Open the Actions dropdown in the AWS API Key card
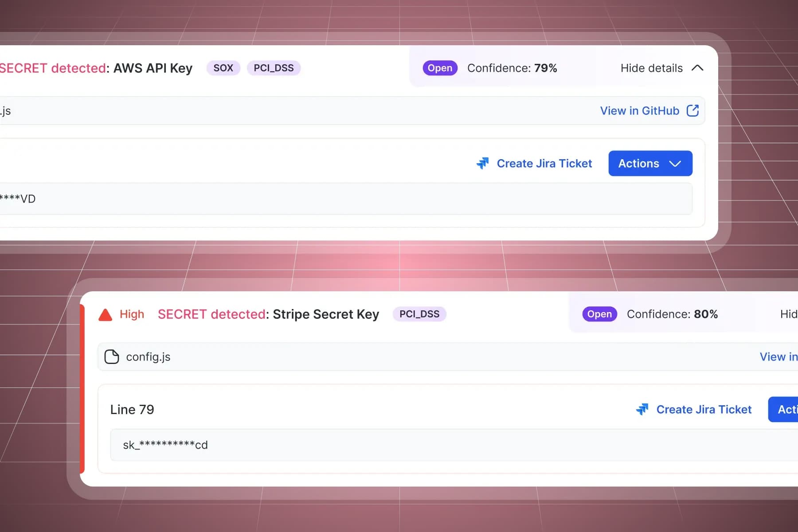Screen dimensions: 798x532 click(x=650, y=163)
